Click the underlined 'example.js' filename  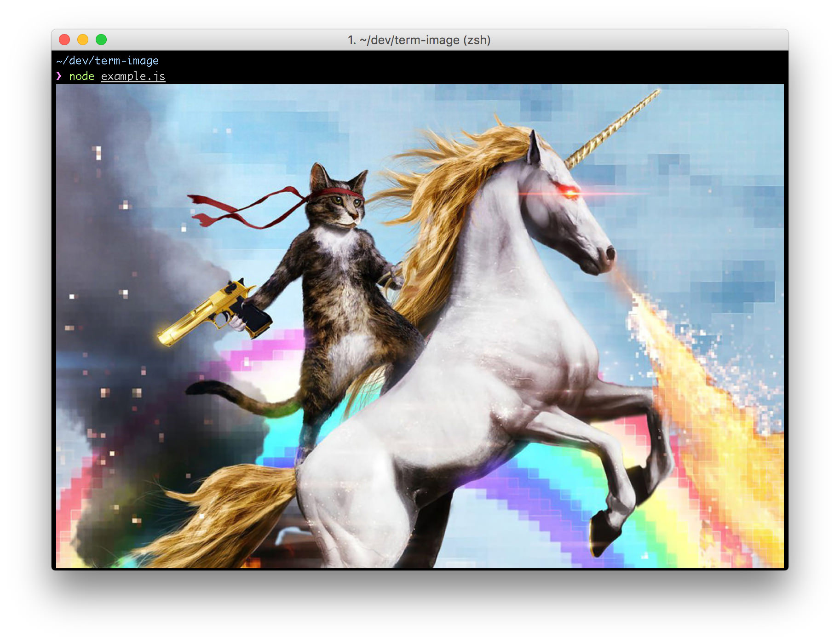pos(133,76)
